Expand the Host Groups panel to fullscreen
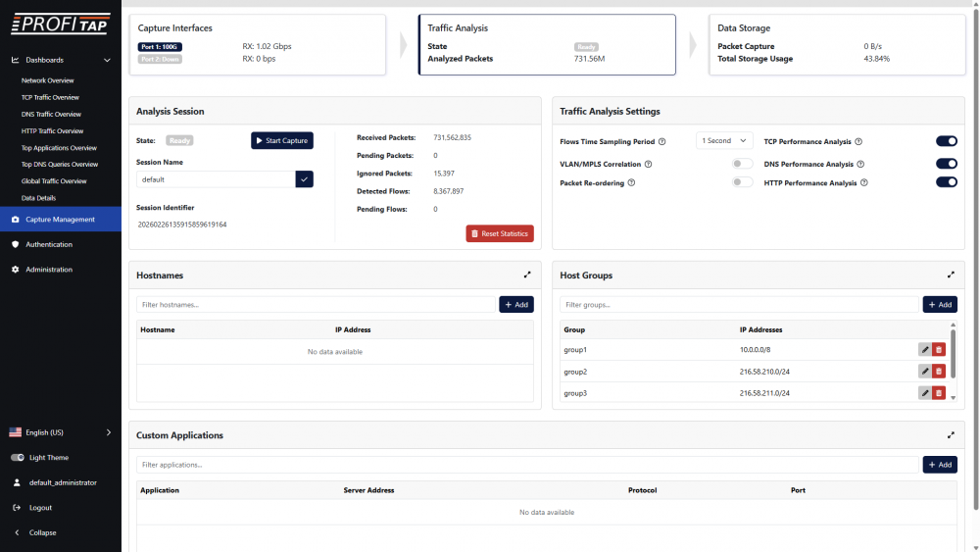Viewport: 980px width, 552px height. pos(951,276)
